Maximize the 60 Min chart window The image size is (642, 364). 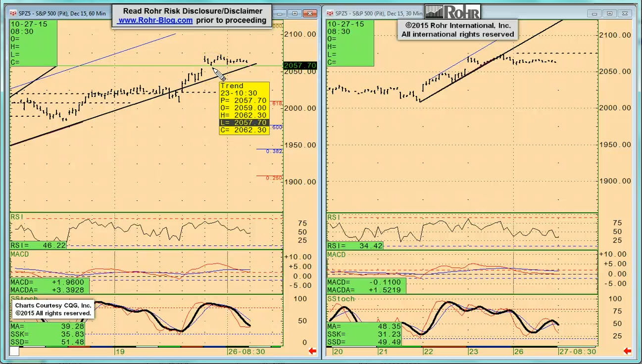click(x=295, y=13)
